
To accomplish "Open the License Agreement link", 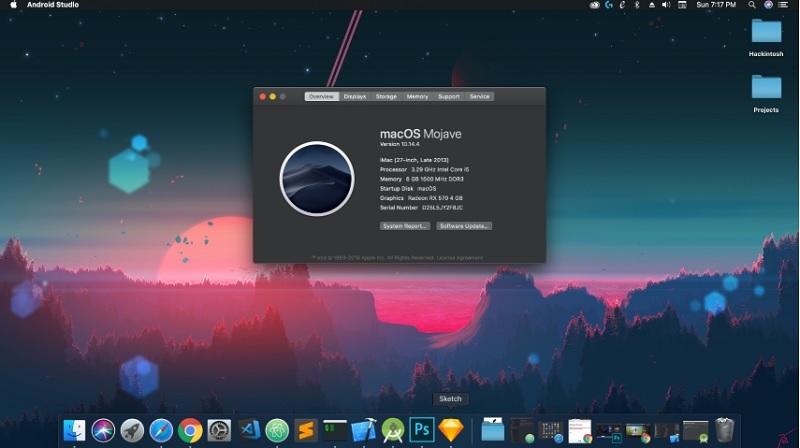I will pyautogui.click(x=460, y=258).
